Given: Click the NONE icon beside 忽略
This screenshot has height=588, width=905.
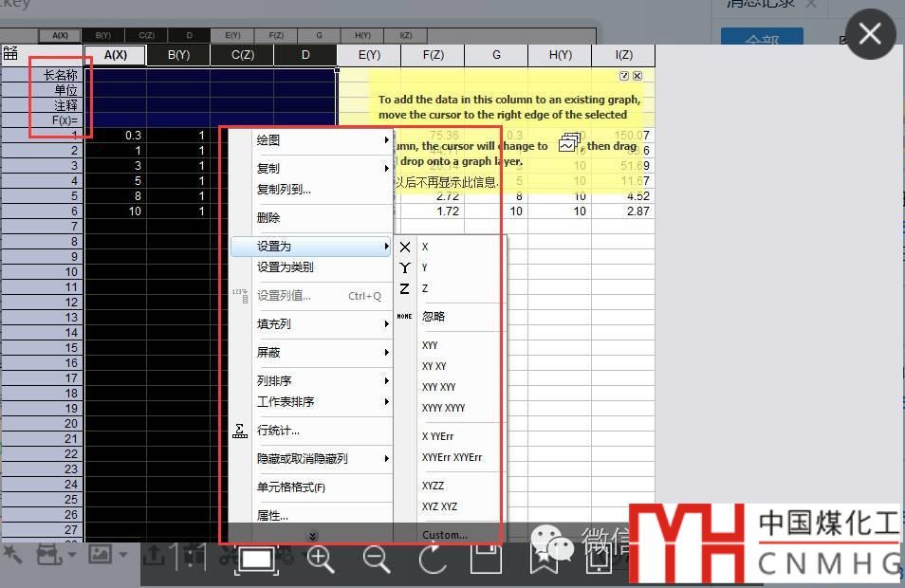Looking at the screenshot, I should tap(405, 316).
